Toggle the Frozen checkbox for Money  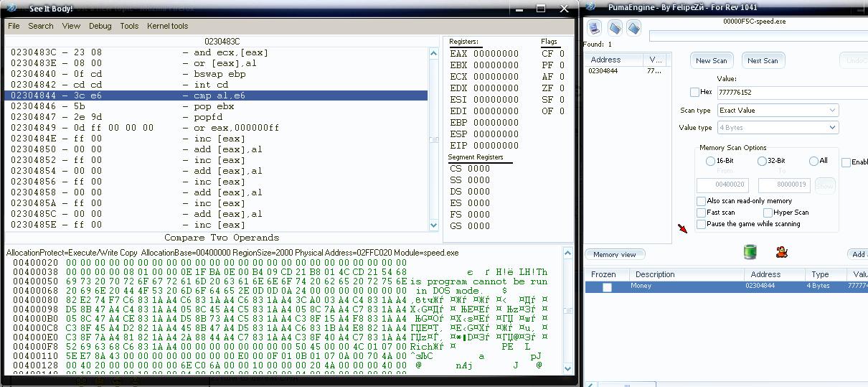pos(607,287)
